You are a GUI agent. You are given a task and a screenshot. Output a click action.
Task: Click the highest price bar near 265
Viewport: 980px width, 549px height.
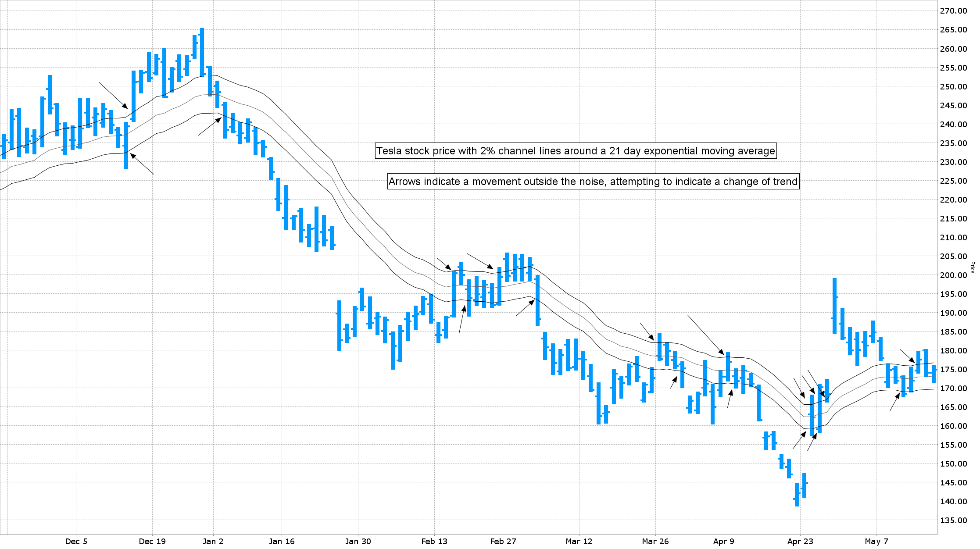[x=202, y=52]
